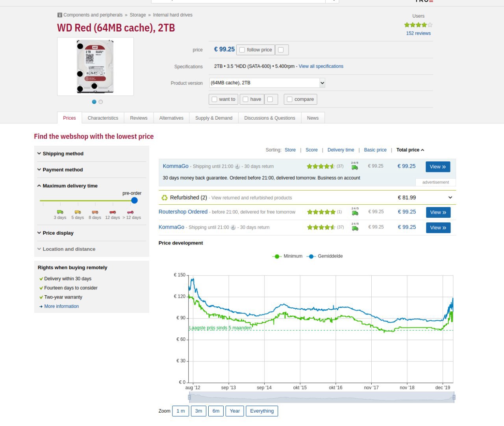Click the 24/5 delivery truck icon in the Routershop row
Image resolution: width=504 pixels, height=426 pixels.
[355, 211]
